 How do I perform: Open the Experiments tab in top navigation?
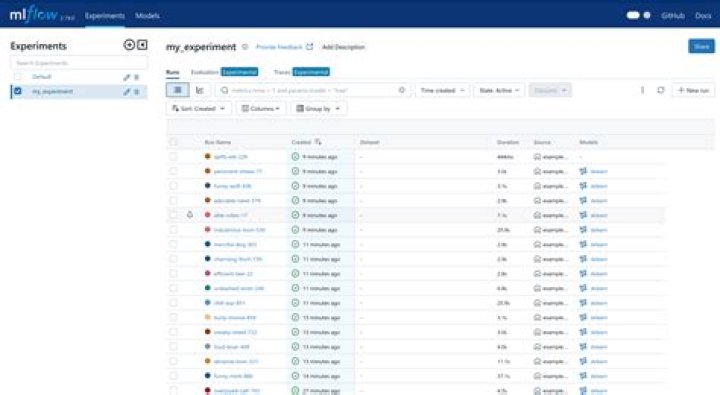[x=105, y=16]
